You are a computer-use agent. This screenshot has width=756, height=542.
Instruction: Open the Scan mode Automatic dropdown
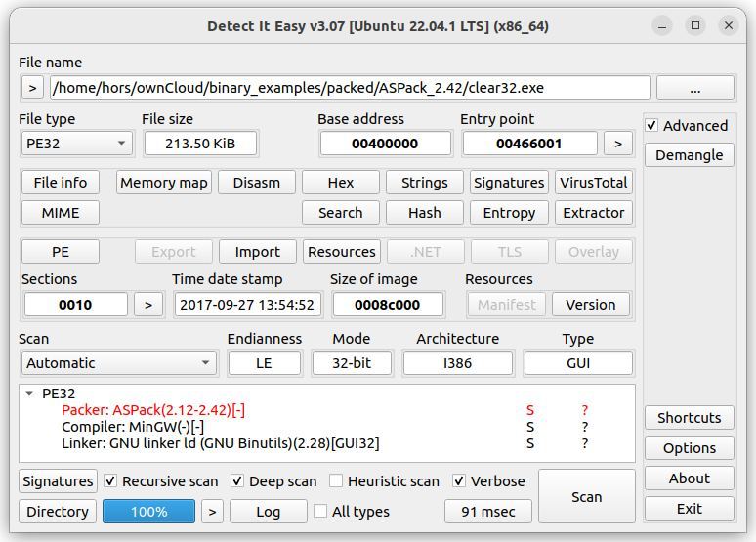coord(118,363)
